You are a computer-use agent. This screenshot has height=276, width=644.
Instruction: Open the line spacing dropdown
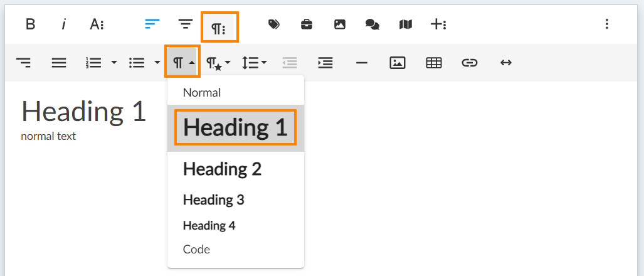255,63
